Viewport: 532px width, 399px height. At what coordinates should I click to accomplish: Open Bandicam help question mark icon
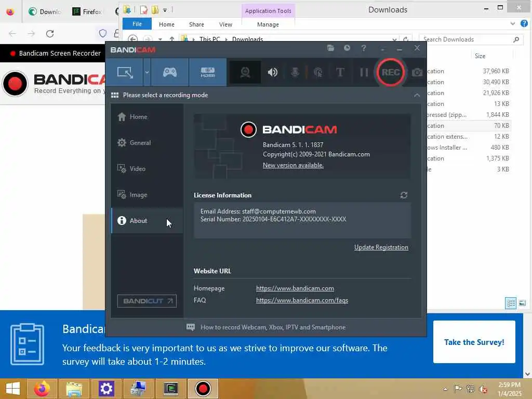(x=364, y=48)
